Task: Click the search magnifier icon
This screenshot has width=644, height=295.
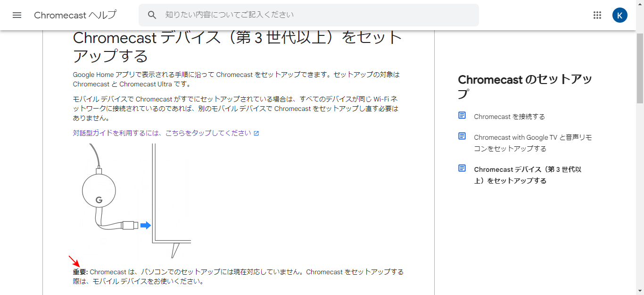Action: click(x=152, y=15)
